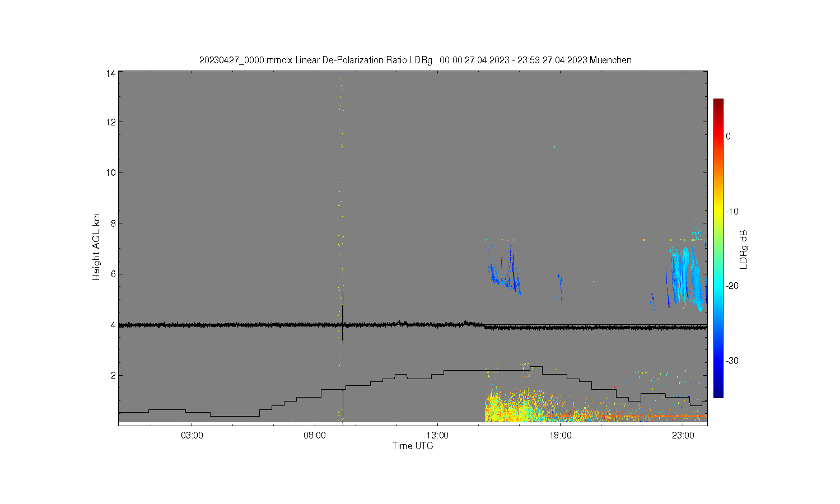
Task: Click the colorbar tick label -30
Action: coord(733,361)
